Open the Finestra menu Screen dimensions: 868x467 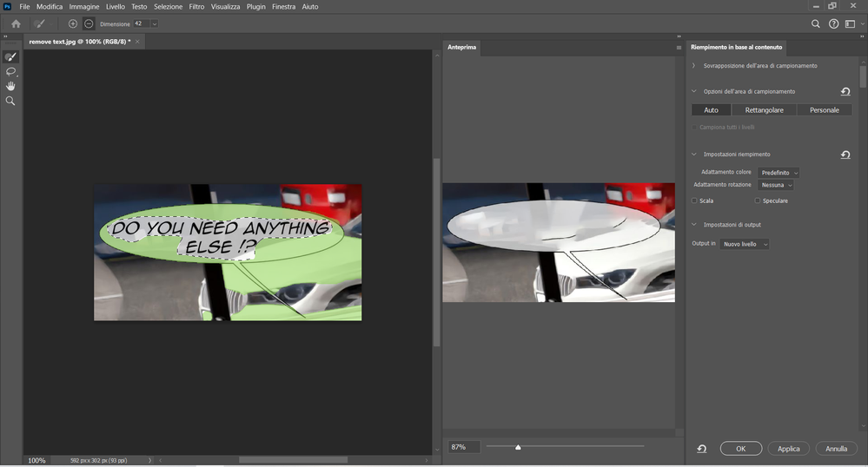click(x=283, y=7)
